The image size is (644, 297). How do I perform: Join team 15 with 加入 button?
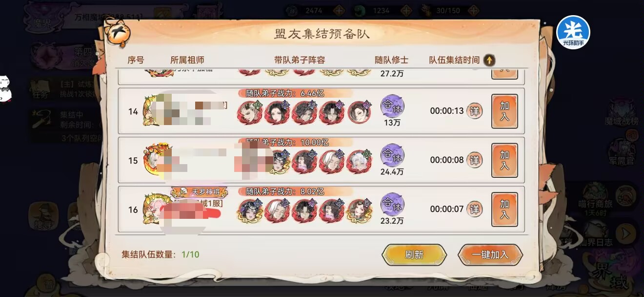pyautogui.click(x=504, y=160)
